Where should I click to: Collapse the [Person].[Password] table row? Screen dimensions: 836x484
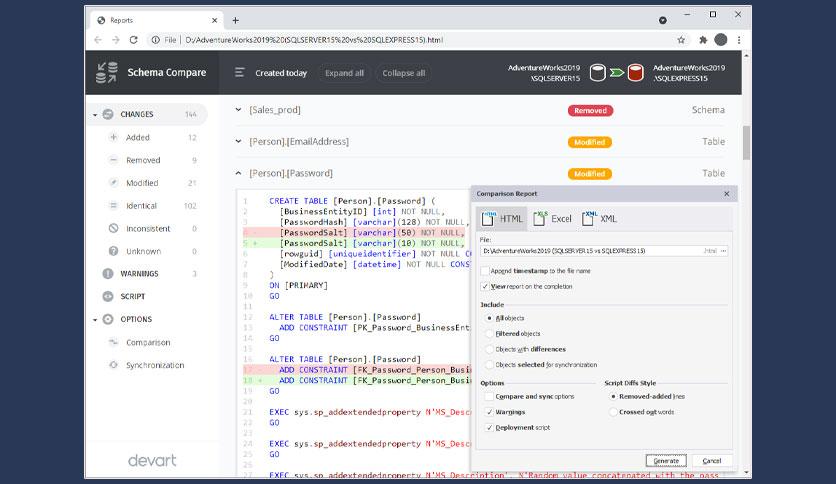(238, 173)
